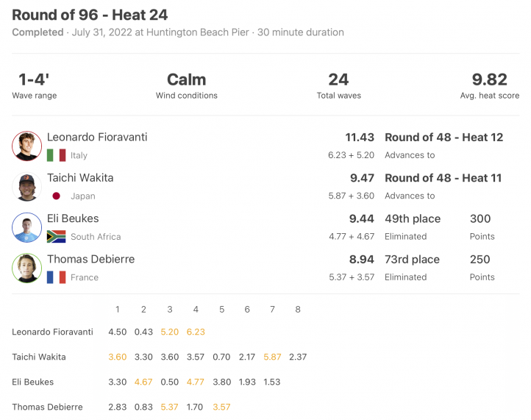Click Fioravanti's highlighted 6.23 wave score

196,332
